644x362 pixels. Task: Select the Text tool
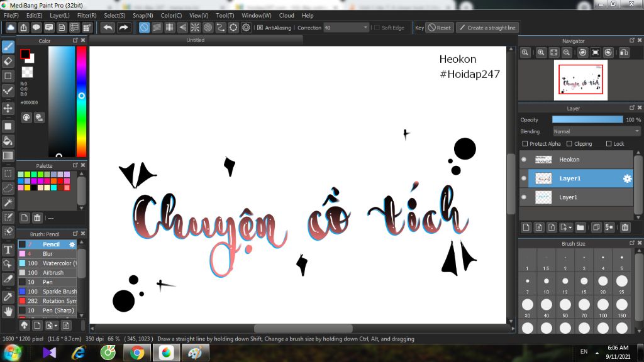(8, 250)
